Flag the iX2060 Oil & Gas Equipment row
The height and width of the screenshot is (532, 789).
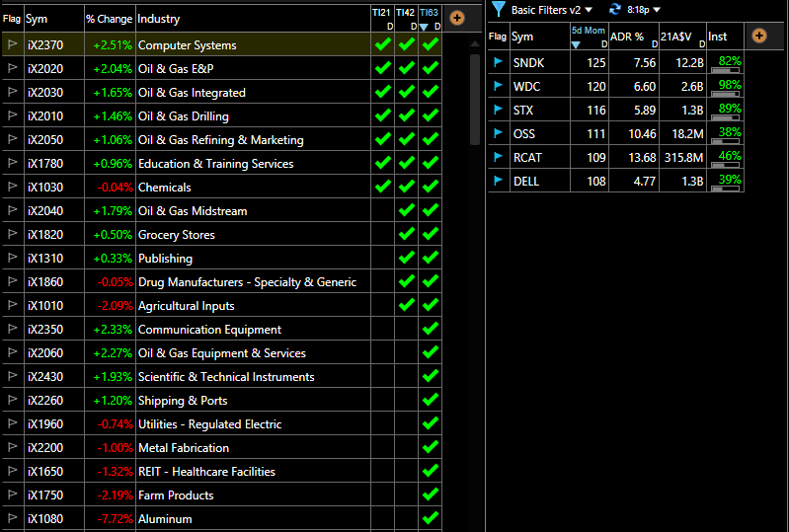click(x=13, y=352)
